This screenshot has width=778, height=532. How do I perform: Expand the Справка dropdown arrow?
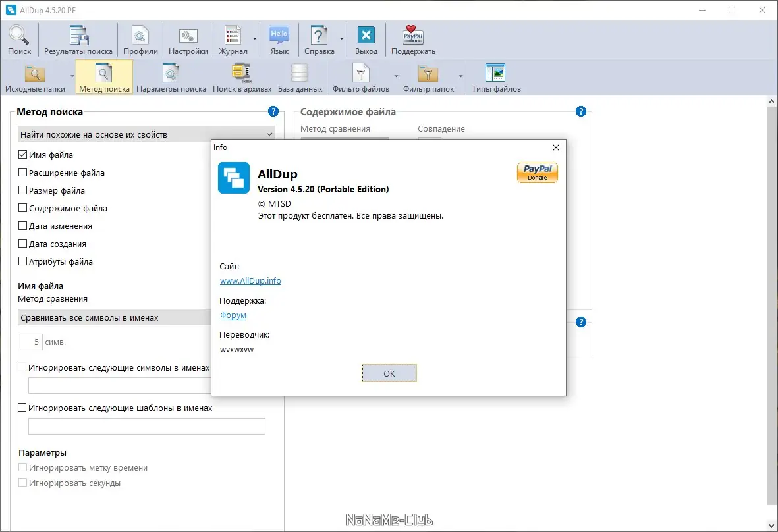341,39
